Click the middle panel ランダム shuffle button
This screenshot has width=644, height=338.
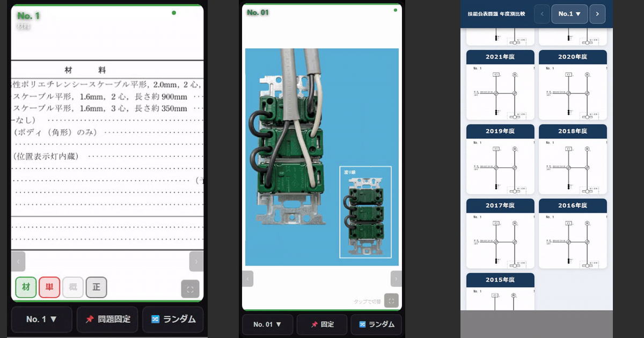pos(376,325)
